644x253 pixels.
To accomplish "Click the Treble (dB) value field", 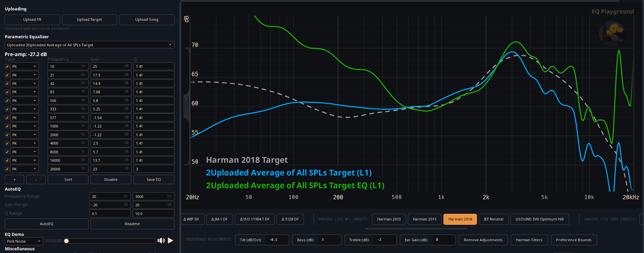I will [385, 240].
